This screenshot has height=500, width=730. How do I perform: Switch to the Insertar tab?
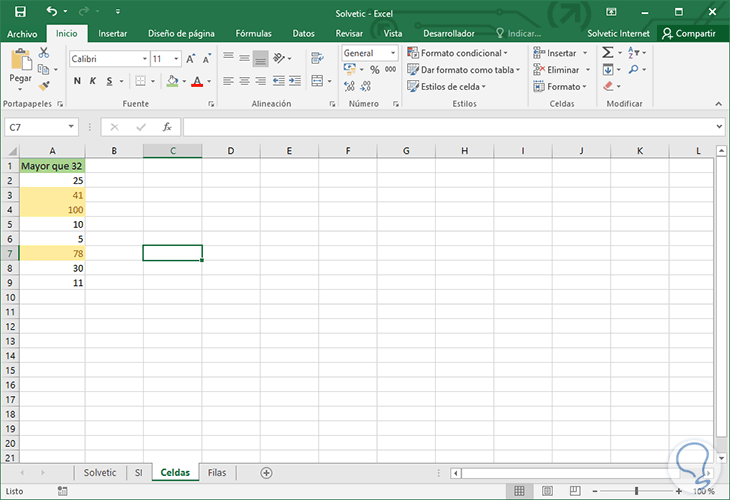coord(113,34)
